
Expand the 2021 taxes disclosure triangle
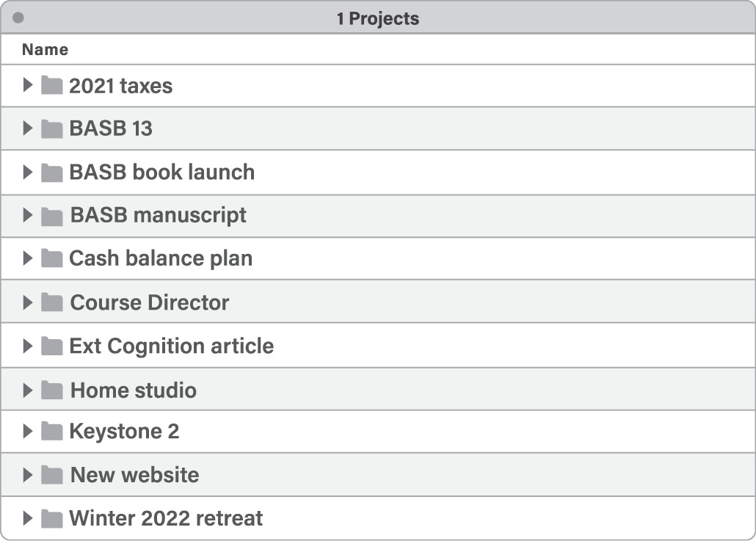(x=28, y=85)
